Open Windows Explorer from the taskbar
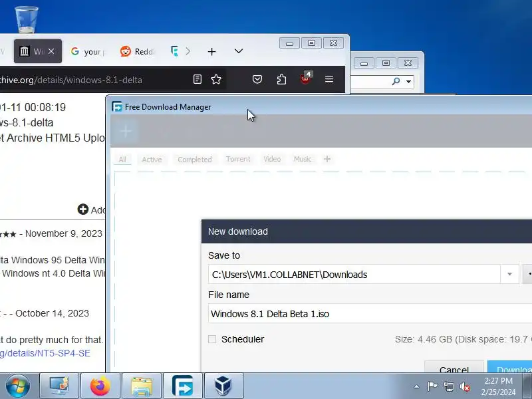This screenshot has height=399, width=532. click(142, 386)
